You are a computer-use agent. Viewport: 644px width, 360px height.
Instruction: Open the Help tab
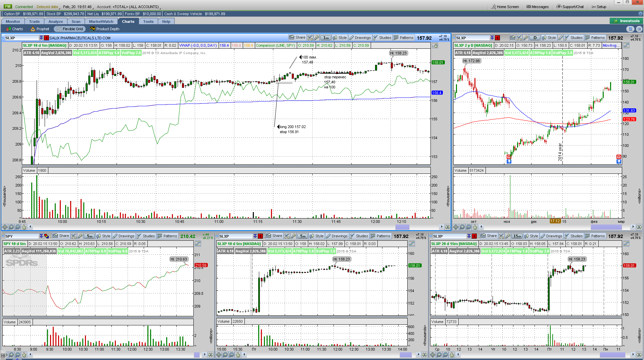(166, 22)
